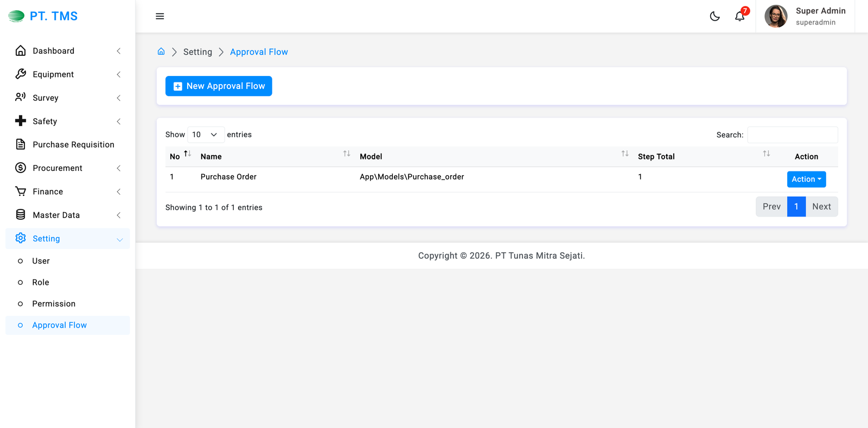868x428 pixels.
Task: Expand the Procurement sidebar menu
Action: click(x=68, y=168)
